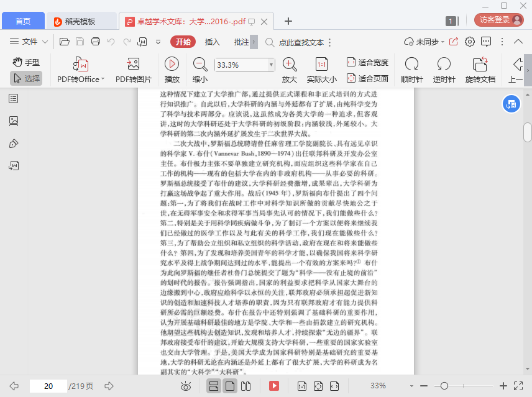Open thumbnails panel in sidebar
This screenshot has width=532, height=397.
point(14,121)
